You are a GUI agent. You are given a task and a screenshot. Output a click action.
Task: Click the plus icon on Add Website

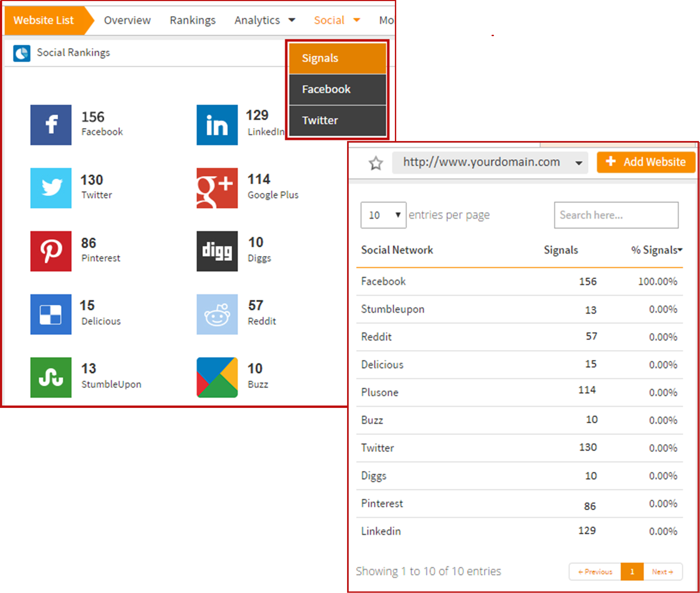611,161
